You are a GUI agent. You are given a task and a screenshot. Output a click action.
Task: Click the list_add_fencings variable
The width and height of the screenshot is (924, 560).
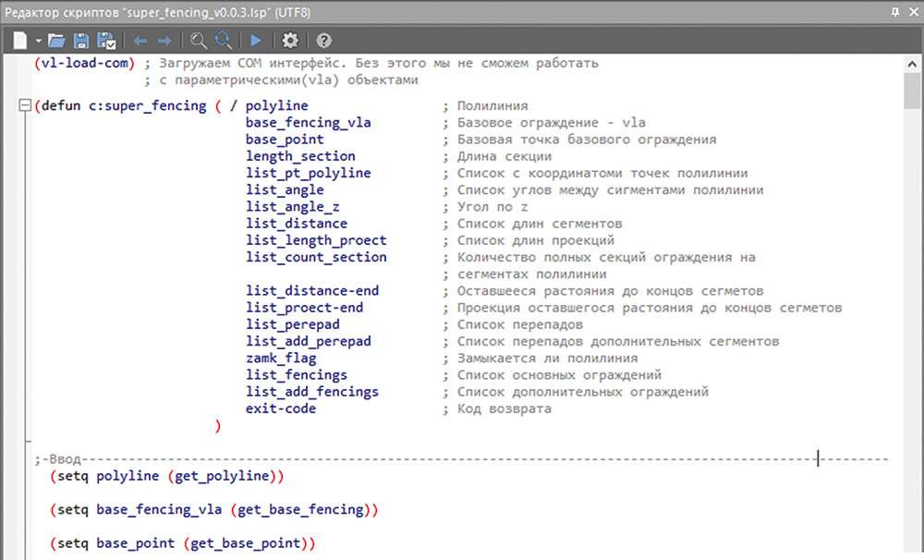click(x=312, y=392)
